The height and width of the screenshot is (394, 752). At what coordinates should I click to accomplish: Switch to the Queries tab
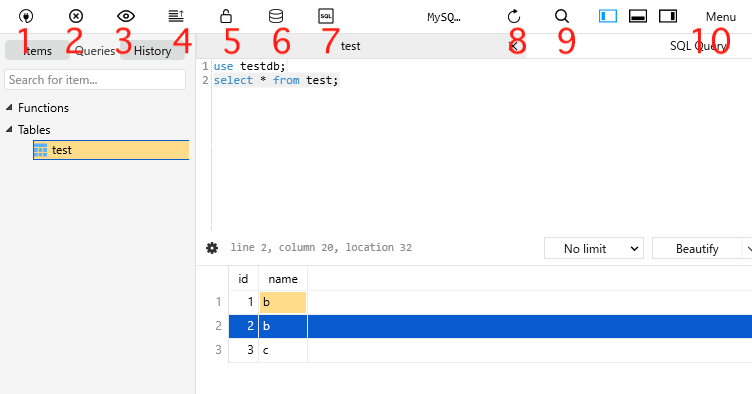95,50
